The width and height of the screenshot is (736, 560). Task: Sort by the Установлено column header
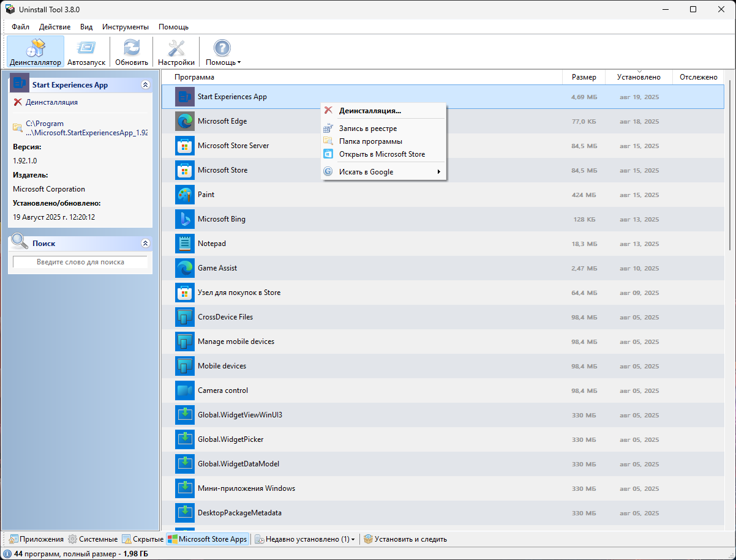point(639,77)
